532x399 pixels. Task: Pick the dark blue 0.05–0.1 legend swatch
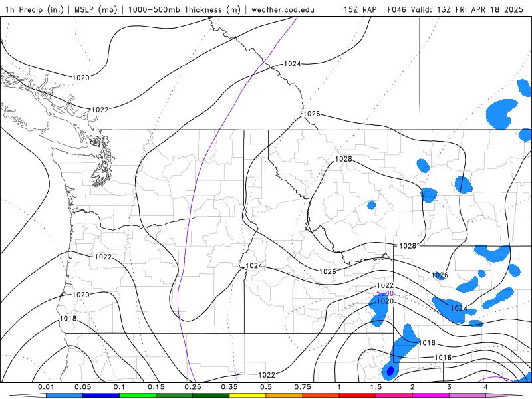[101, 396]
